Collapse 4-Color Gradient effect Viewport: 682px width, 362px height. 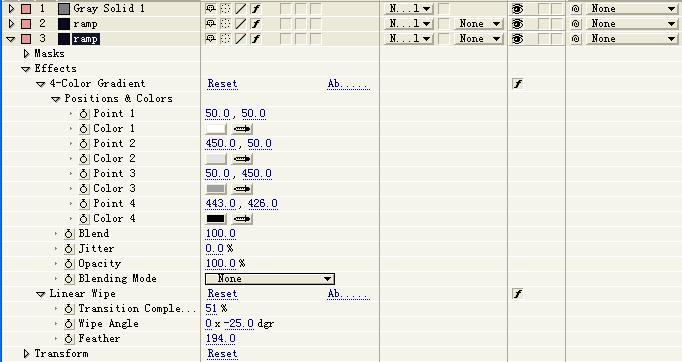click(40, 84)
